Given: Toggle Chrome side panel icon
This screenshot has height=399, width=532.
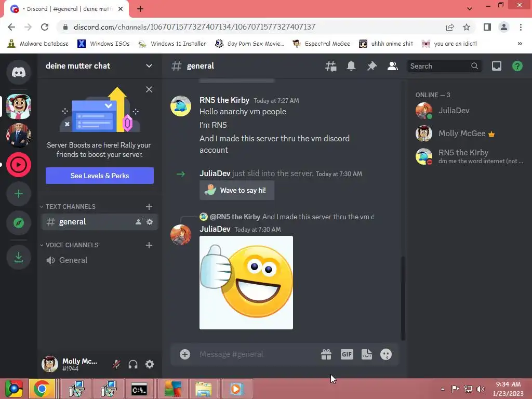Looking at the screenshot, I should [487, 27].
